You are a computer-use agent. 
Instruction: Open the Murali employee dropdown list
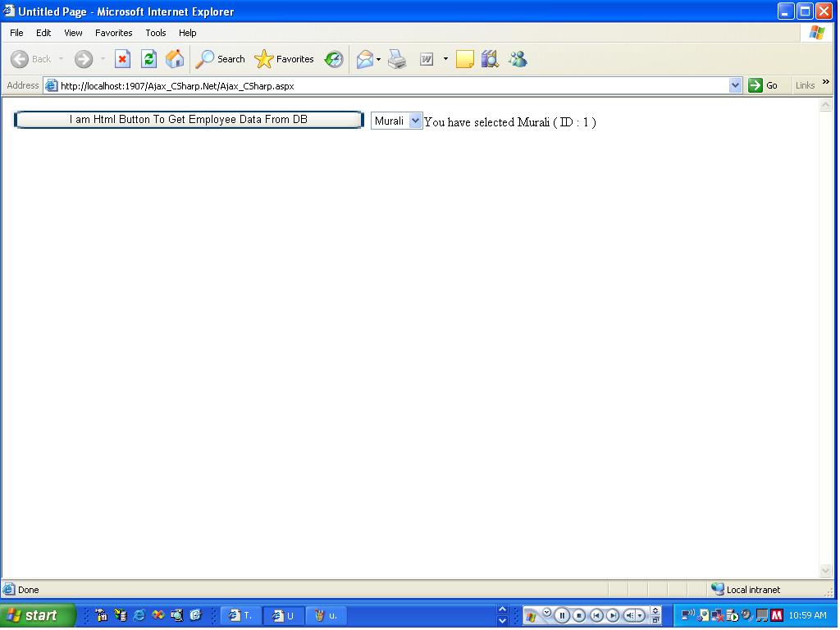415,121
